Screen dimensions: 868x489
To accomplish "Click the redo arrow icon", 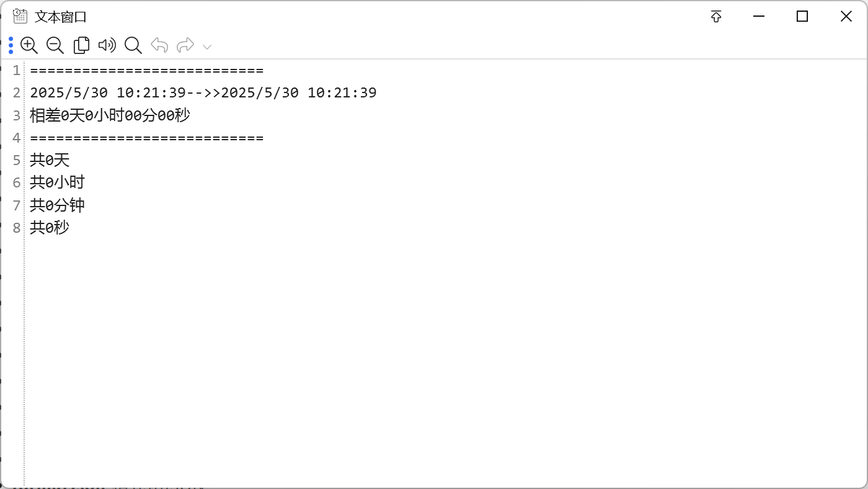I will pyautogui.click(x=185, y=45).
